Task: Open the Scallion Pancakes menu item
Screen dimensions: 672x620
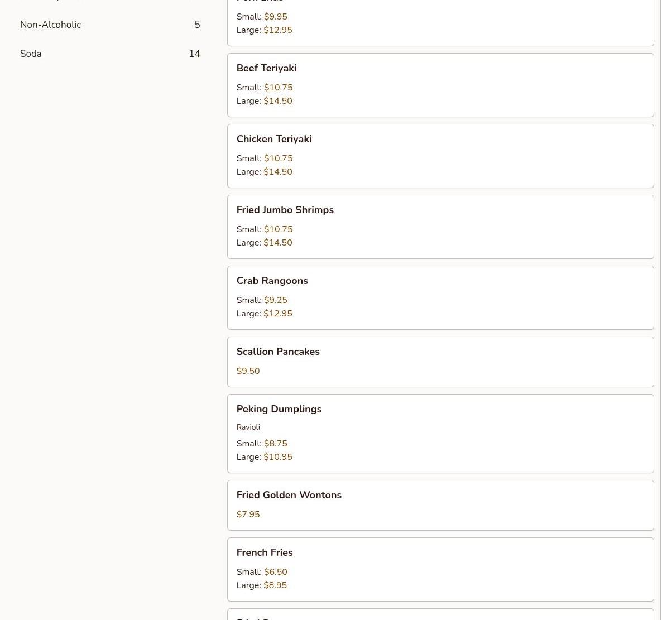Action: pyautogui.click(x=440, y=362)
